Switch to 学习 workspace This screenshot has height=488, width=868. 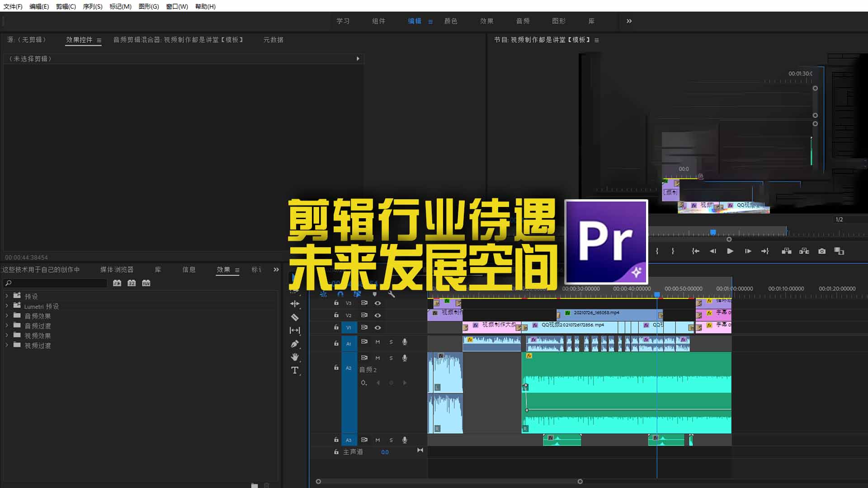[x=343, y=21]
